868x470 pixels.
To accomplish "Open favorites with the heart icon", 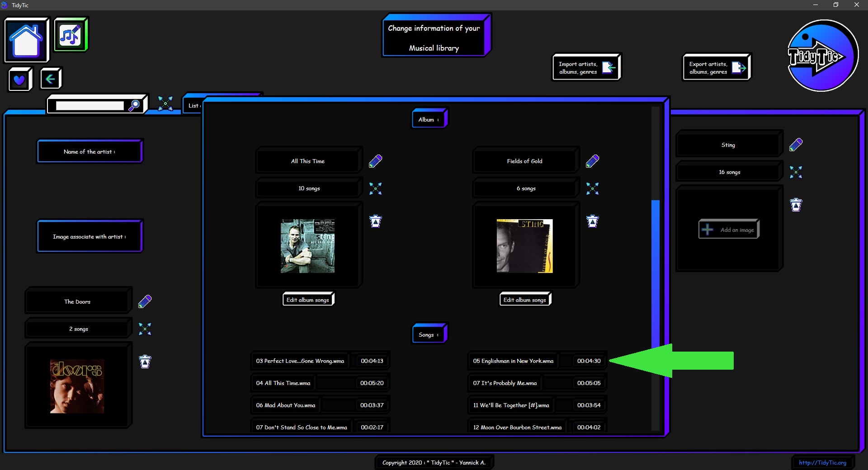I will 19,80.
